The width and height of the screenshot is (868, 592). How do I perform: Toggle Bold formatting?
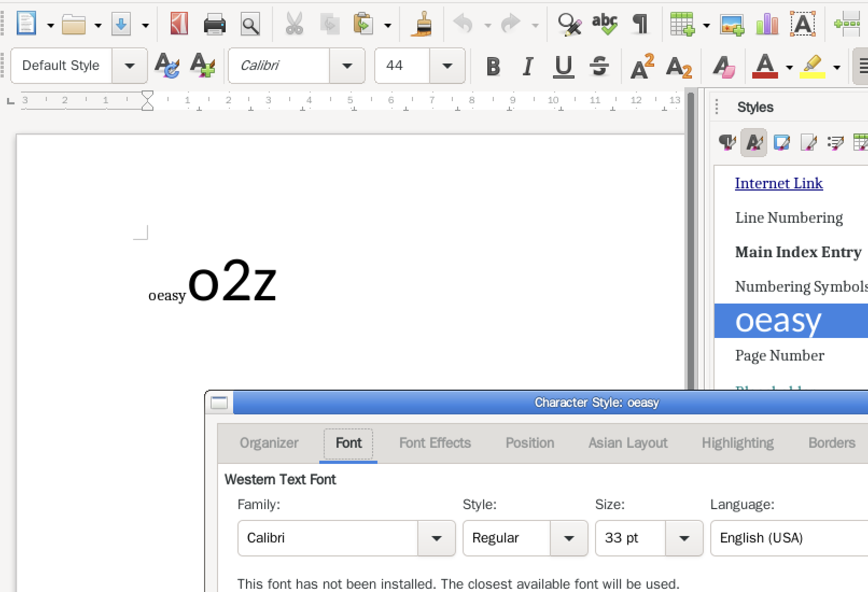point(493,66)
